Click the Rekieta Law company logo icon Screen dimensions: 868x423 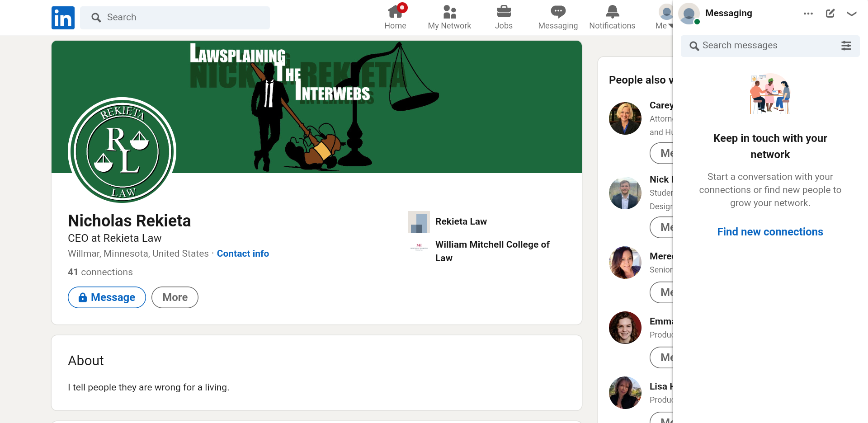click(419, 222)
